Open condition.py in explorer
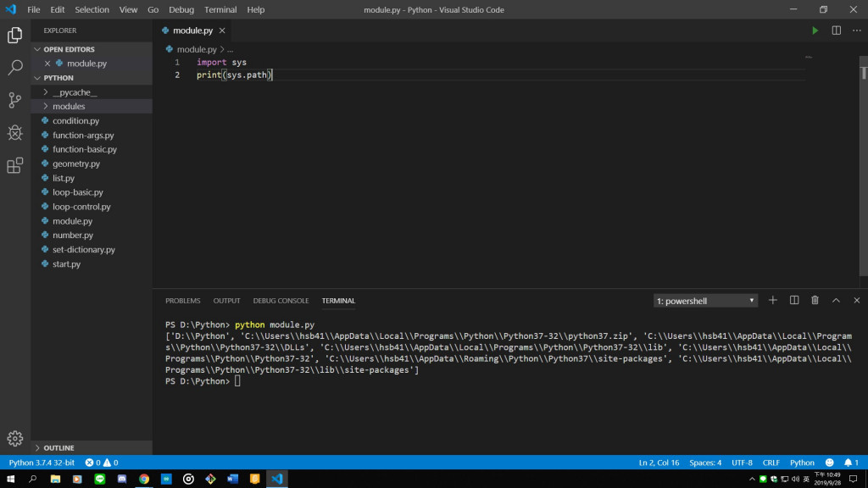The image size is (868, 488). [92, 120]
